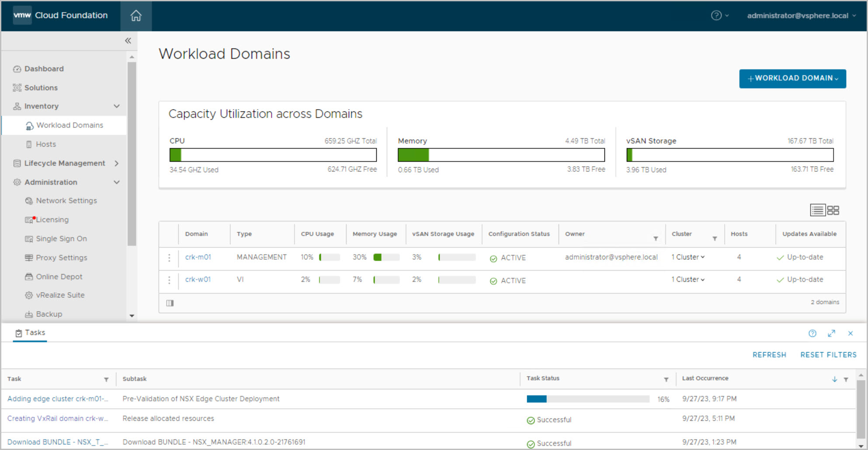Sort by Last Occurrence arrow

(834, 379)
